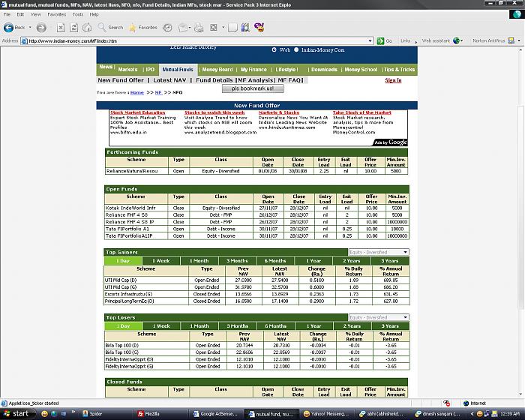Switch to Google AdSense taskbar window

pos(216,414)
